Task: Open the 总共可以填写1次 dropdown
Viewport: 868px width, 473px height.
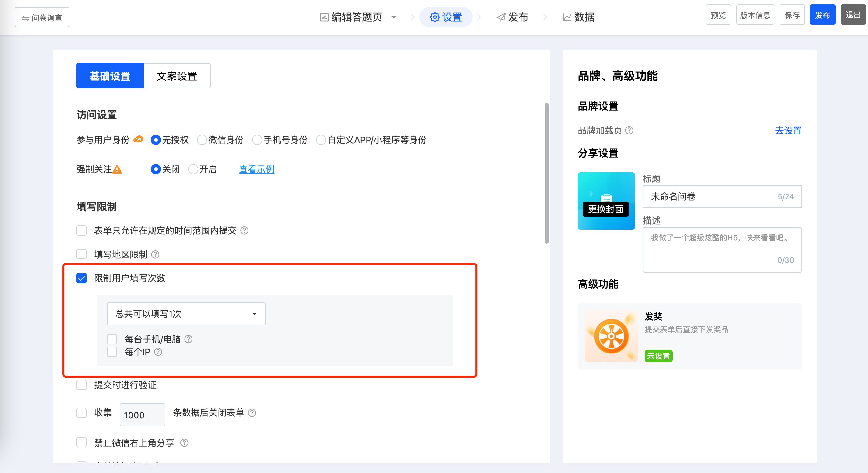Action: click(x=186, y=314)
